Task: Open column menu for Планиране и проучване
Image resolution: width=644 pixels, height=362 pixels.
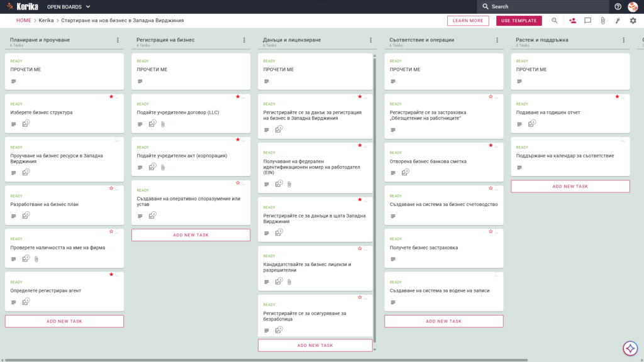Action: pyautogui.click(x=118, y=40)
